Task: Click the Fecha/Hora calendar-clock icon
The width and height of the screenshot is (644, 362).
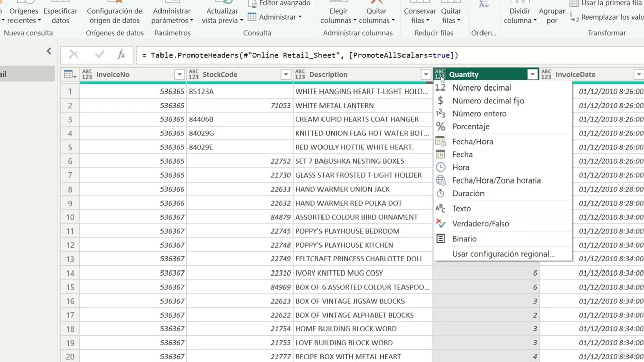Action: tap(440, 142)
